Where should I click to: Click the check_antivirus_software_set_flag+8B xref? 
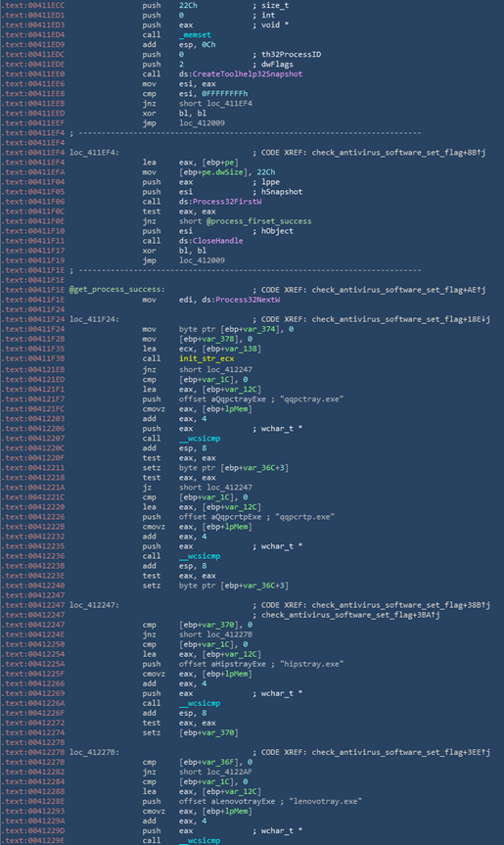coord(399,153)
